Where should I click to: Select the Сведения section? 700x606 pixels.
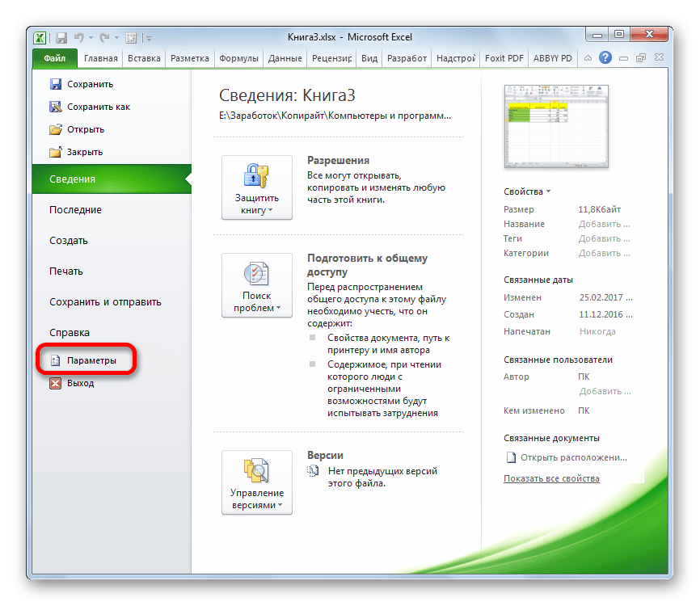(112, 179)
